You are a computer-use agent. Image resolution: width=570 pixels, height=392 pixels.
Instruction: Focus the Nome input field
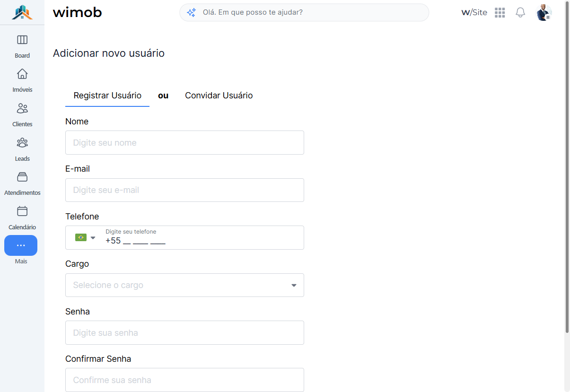click(x=184, y=142)
